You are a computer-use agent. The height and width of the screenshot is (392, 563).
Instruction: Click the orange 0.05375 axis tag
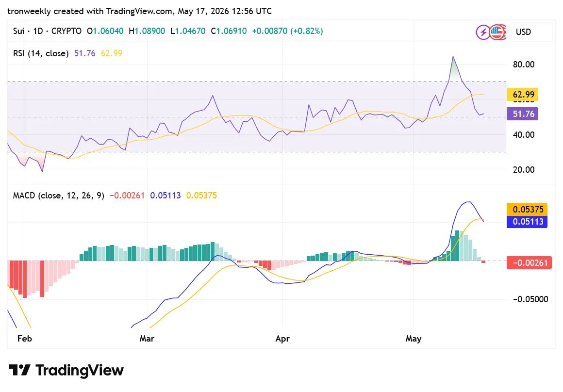(x=527, y=209)
